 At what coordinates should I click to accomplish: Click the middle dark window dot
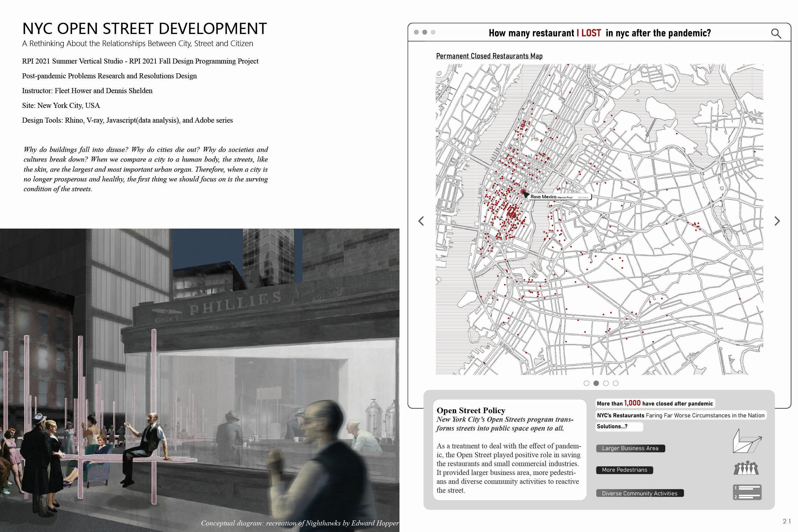pyautogui.click(x=424, y=32)
